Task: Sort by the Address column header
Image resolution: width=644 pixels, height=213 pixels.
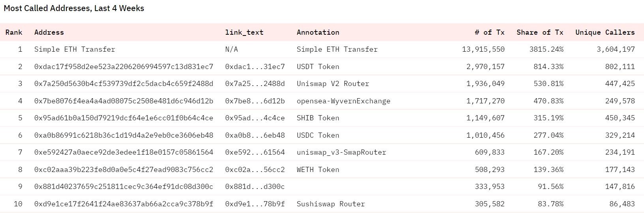Action: point(49,32)
